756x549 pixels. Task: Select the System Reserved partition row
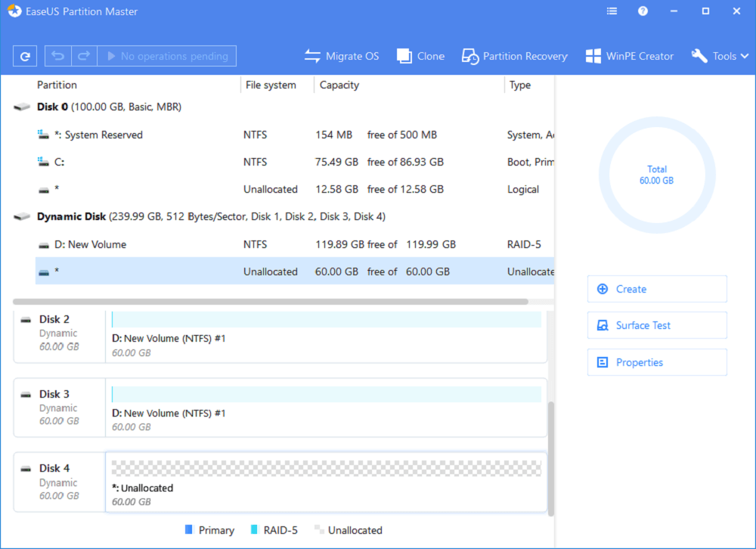point(295,135)
